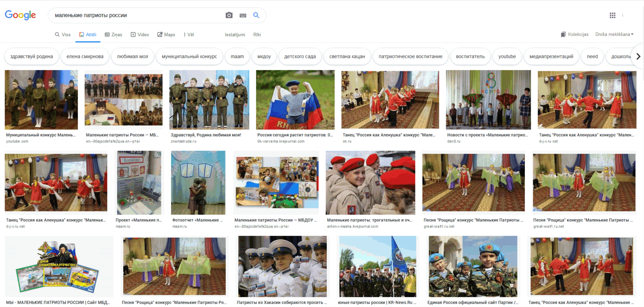
Task: Open the Google apps grid
Action: pyautogui.click(x=612, y=15)
